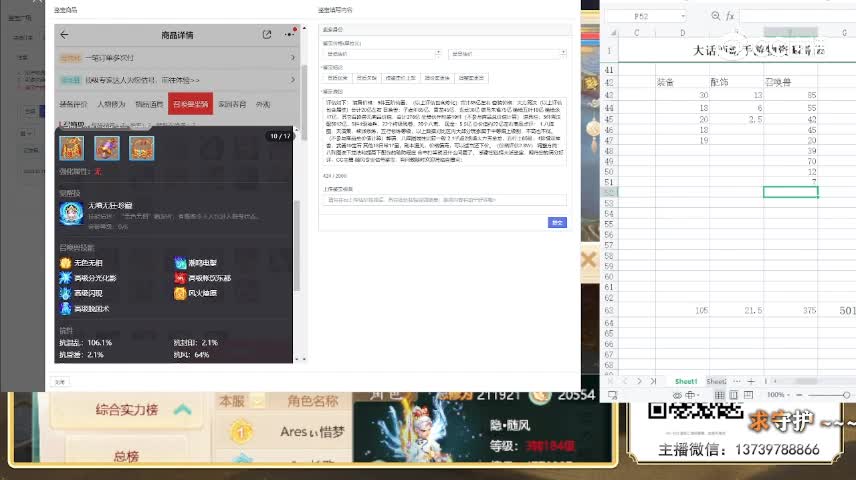Click the name box showing F52
Image resolution: width=856 pixels, height=480 pixels.
642,16
